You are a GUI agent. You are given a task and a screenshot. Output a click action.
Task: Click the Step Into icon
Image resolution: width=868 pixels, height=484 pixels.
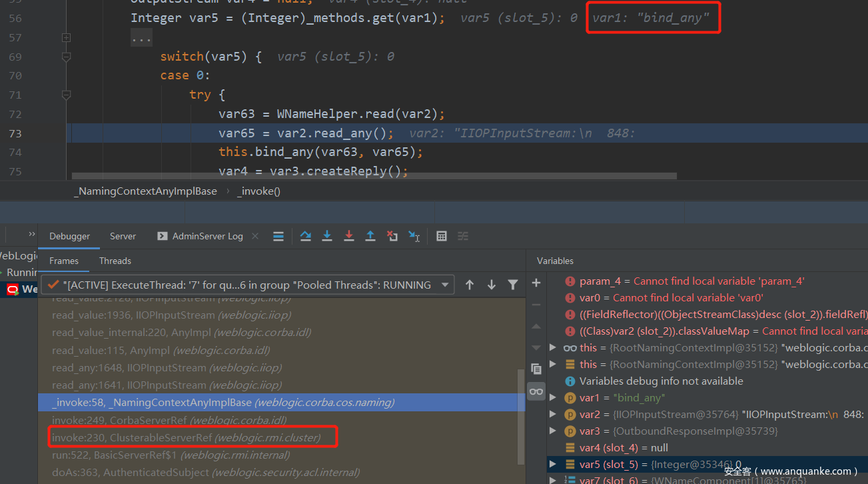tap(327, 236)
